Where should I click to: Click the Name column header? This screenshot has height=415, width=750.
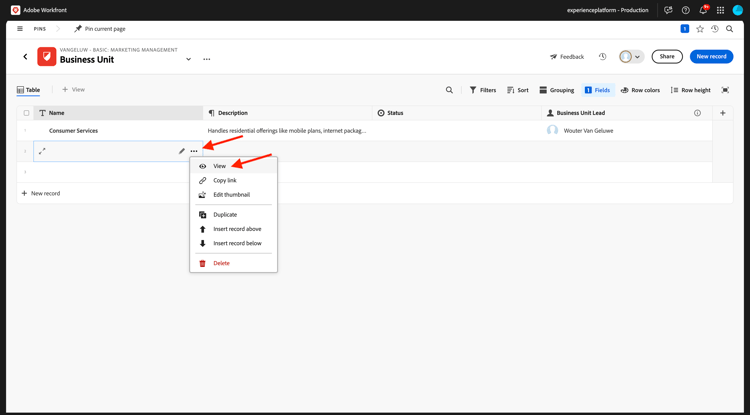[x=118, y=113]
